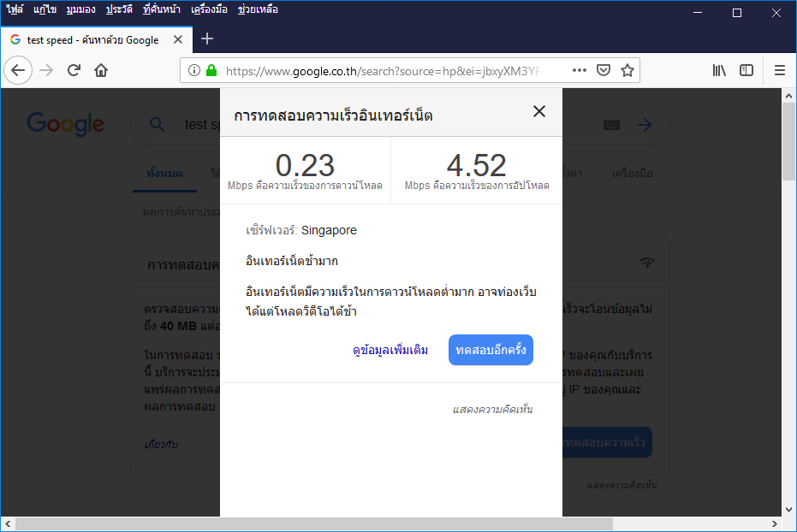Click the dialog title การทดสอบความเร็วอินเทอร์เน็ต
The image size is (797, 532).
334,115
